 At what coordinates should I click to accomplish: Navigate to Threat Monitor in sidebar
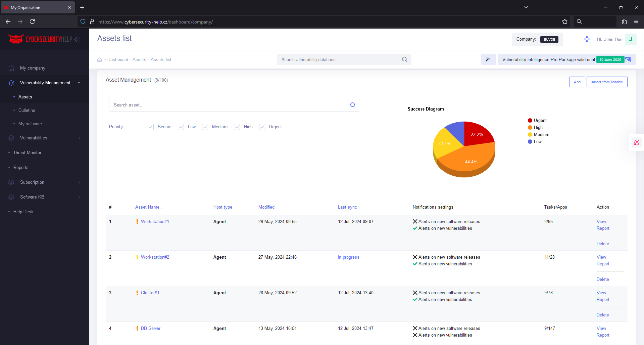point(27,153)
